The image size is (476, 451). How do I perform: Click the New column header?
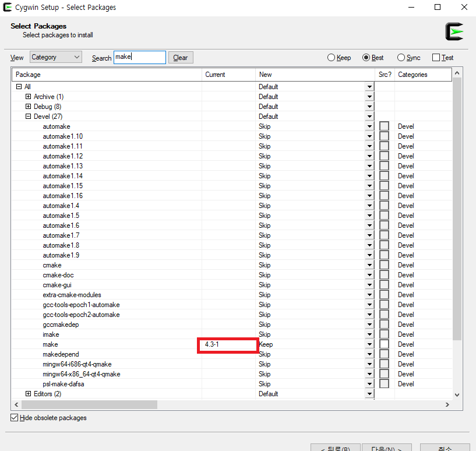coord(315,75)
